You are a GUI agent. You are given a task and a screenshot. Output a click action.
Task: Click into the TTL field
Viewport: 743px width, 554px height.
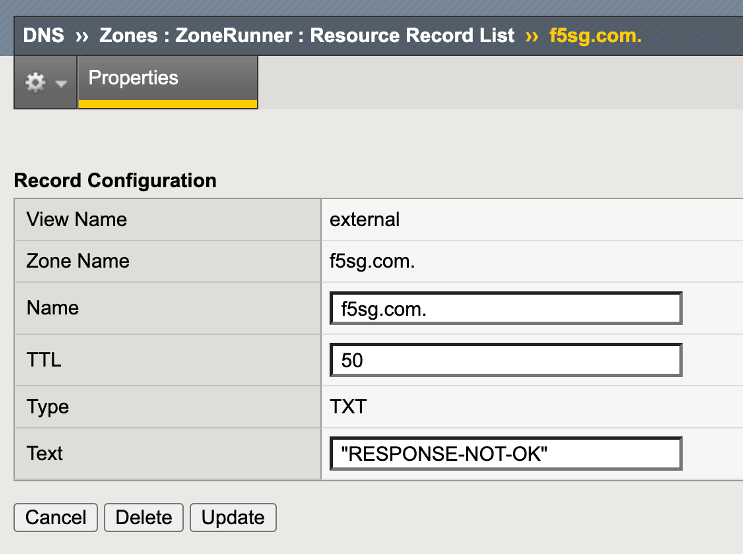505,360
